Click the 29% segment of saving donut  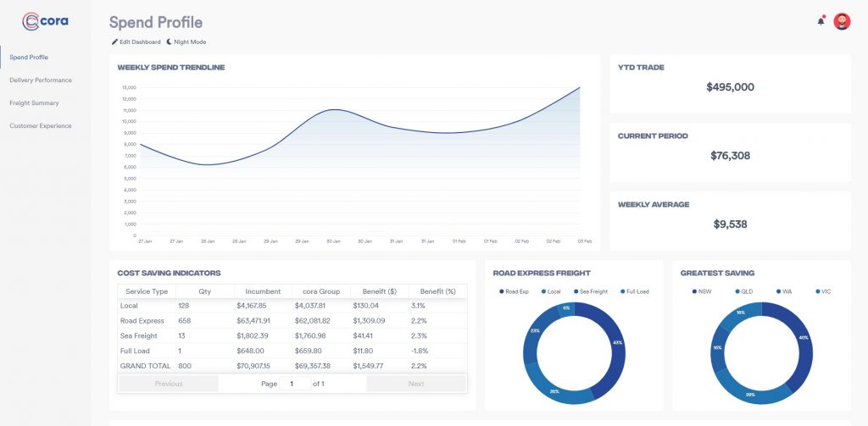tap(750, 395)
